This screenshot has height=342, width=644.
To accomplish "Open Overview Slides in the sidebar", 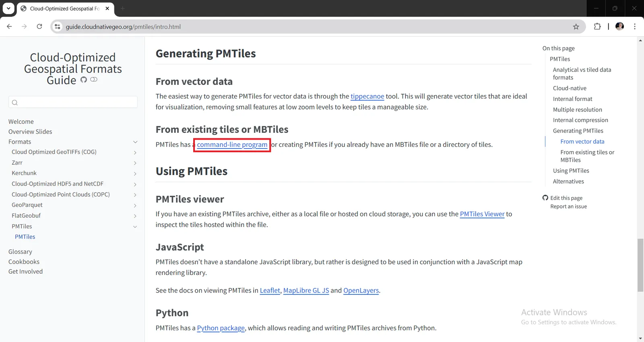I will pyautogui.click(x=30, y=132).
